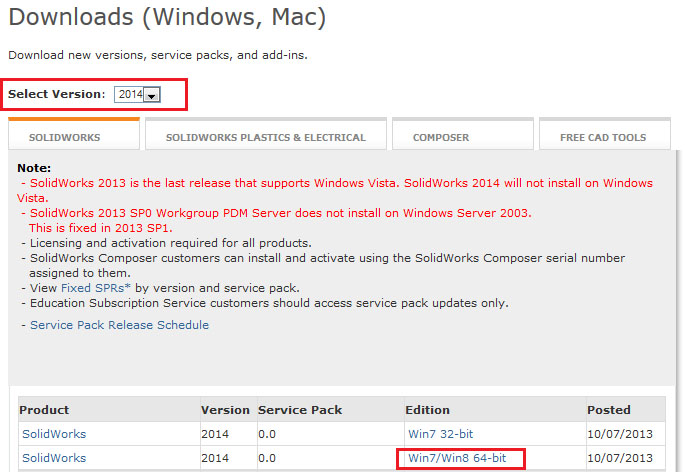Open the Select Version dropdown arrow
Screen dimensions: 685x472
[152, 94]
